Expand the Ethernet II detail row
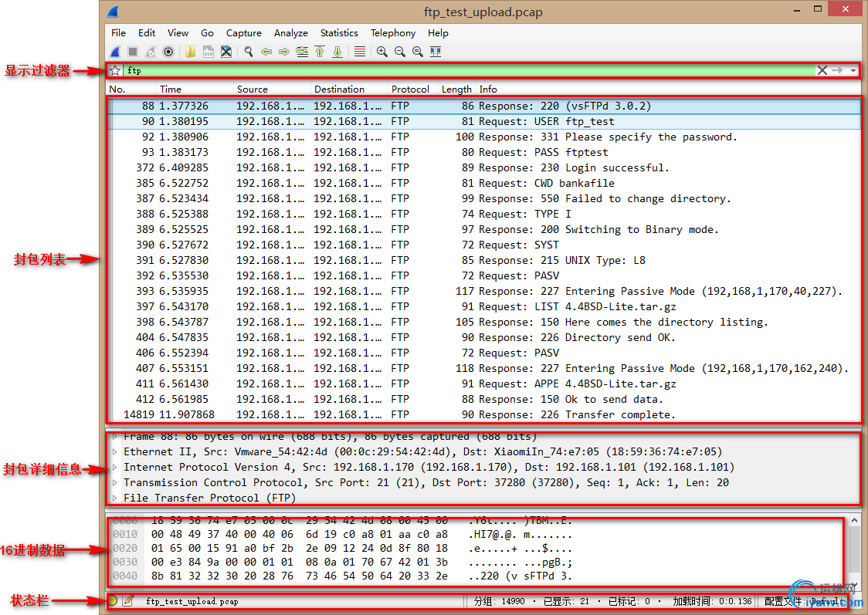 coord(114,452)
